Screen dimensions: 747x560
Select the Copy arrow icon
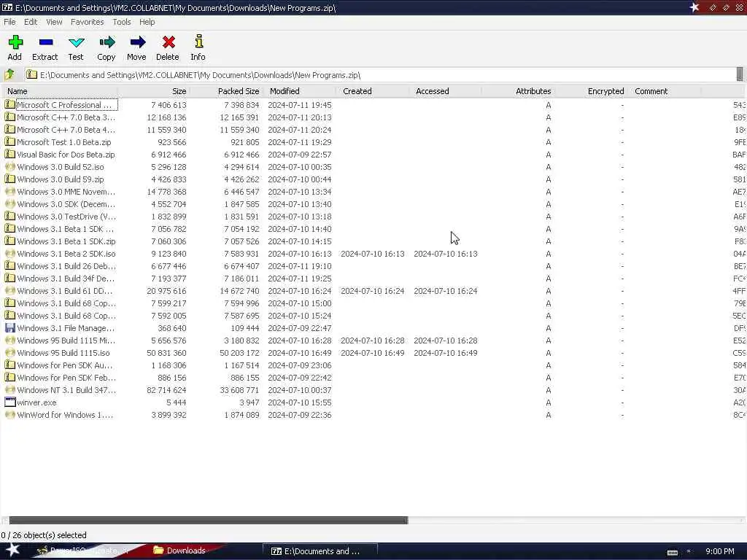pos(107,42)
